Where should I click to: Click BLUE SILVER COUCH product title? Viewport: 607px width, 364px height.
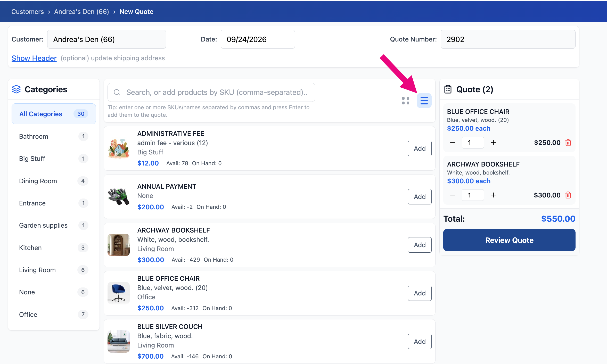pos(170,327)
